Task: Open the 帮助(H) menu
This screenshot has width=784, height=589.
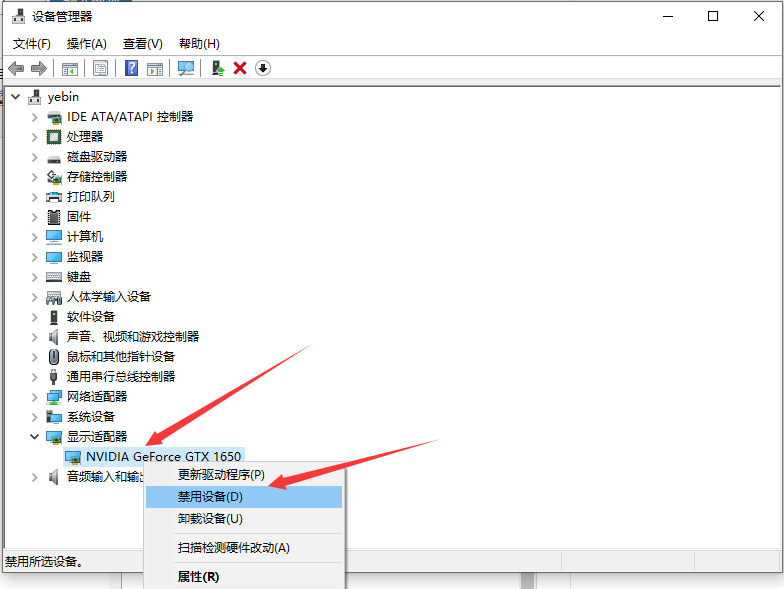Action: point(199,44)
